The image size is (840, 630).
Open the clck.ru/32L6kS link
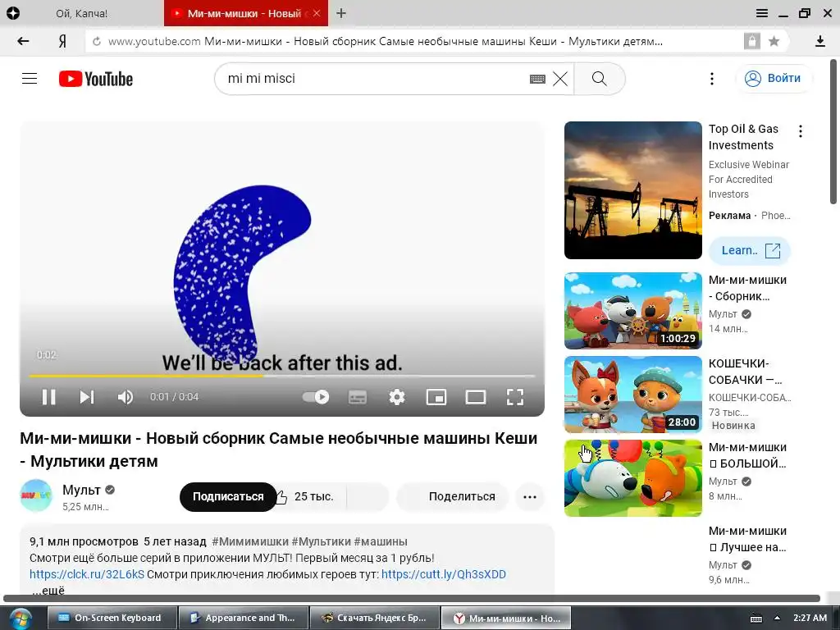[x=87, y=574]
